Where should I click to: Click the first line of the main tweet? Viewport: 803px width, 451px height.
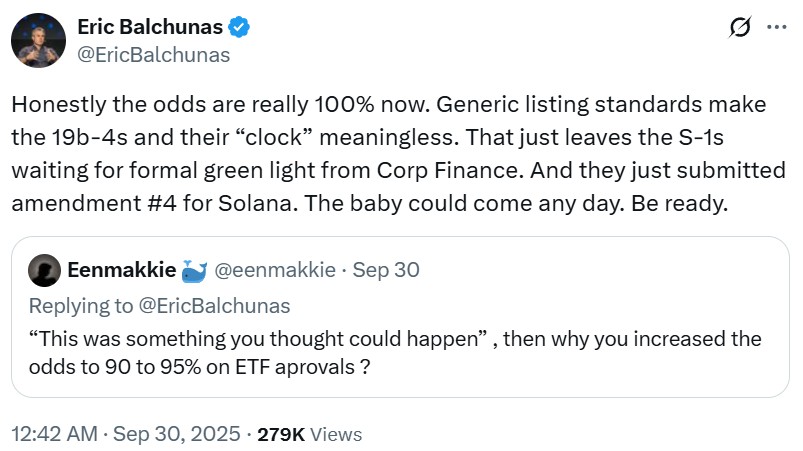[390, 103]
